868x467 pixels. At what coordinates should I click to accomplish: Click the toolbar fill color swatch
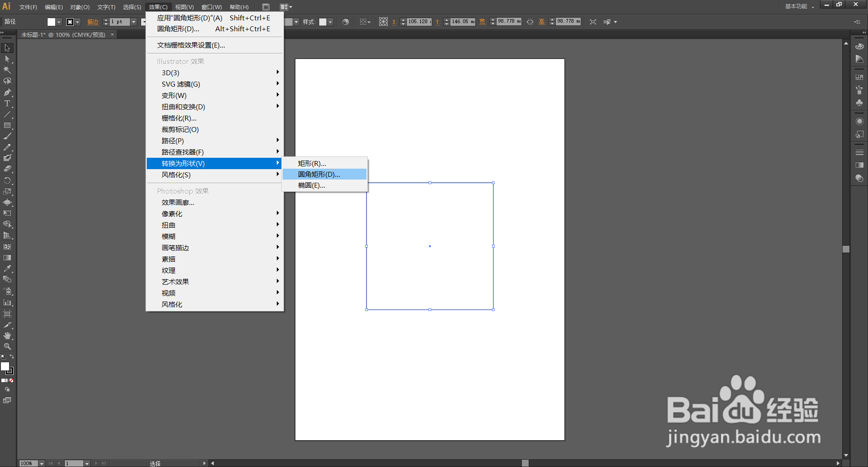(5, 366)
